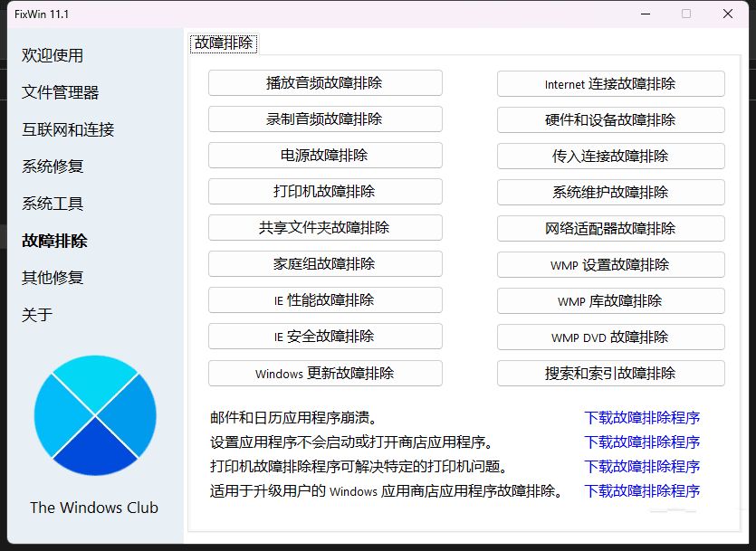
Task: Run 录制音频故障排除
Action: click(325, 119)
